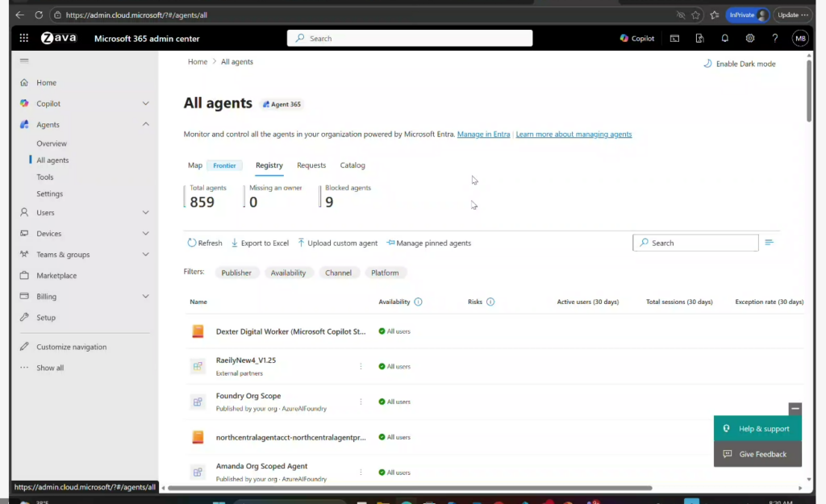The image size is (826, 504).
Task: Click the help question mark icon
Action: pyautogui.click(x=774, y=38)
